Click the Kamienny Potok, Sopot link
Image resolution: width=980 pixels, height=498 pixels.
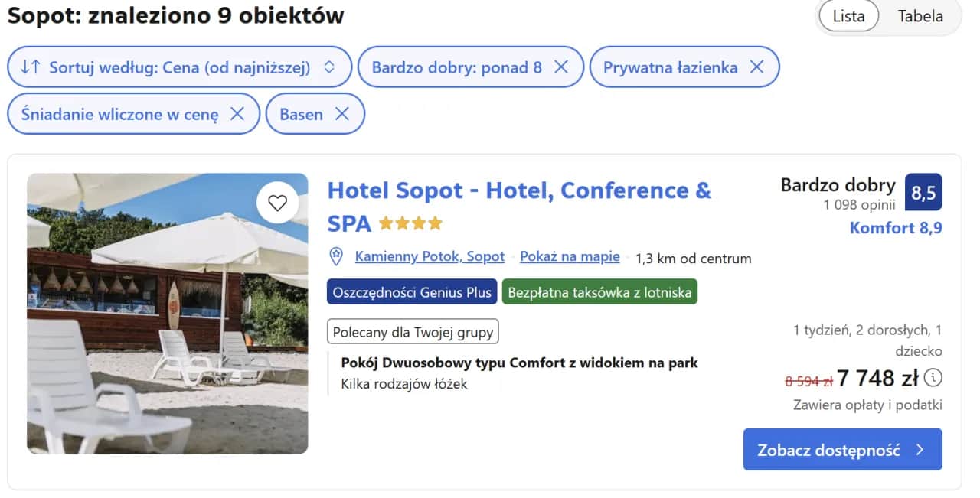430,256
